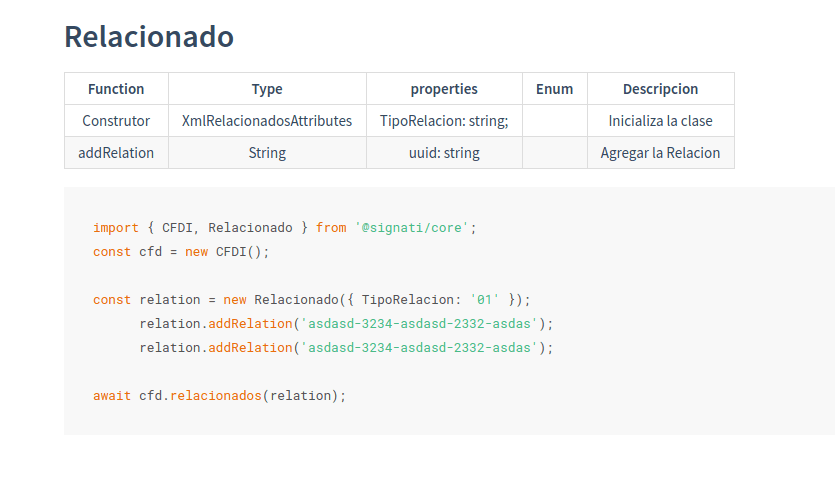
Task: Click the properties column header
Action: (x=444, y=89)
